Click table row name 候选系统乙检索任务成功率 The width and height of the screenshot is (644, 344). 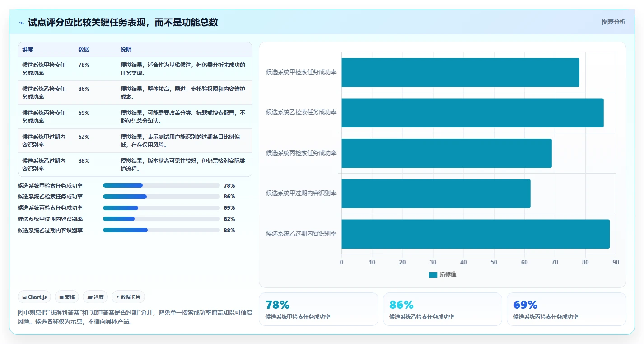coord(44,93)
